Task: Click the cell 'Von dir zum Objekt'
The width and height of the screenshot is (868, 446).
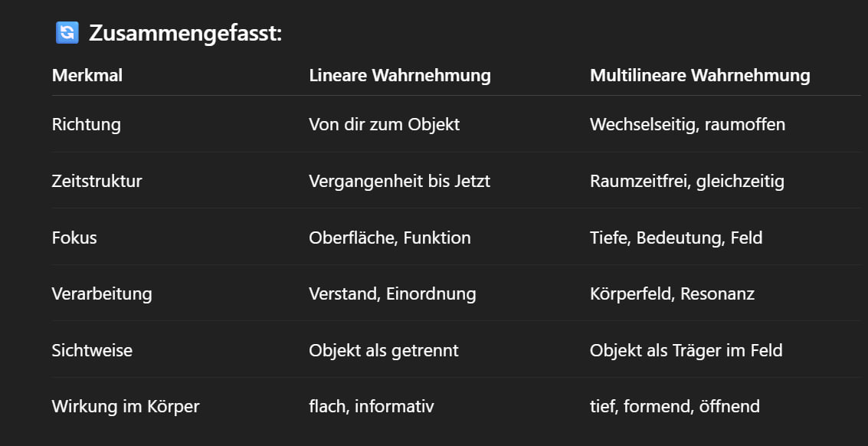Action: coord(384,124)
